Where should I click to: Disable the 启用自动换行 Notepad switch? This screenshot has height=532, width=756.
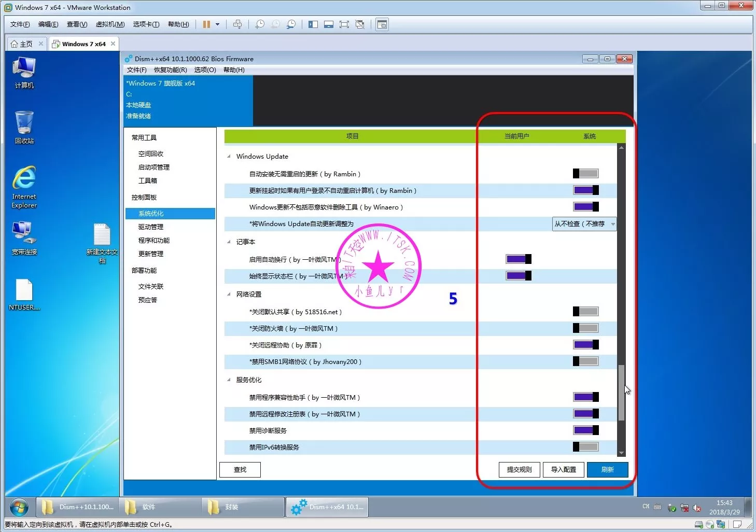[518, 259]
